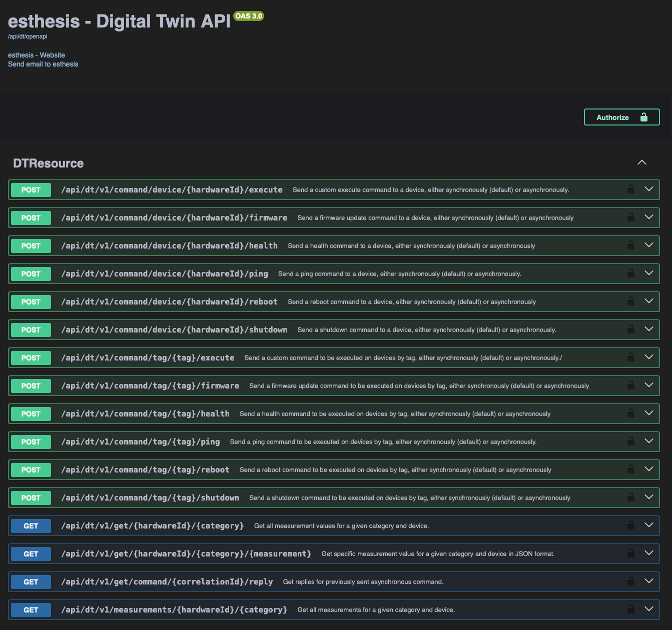Click Send email to esthesis link
This screenshot has width=672, height=630.
pyautogui.click(x=43, y=64)
